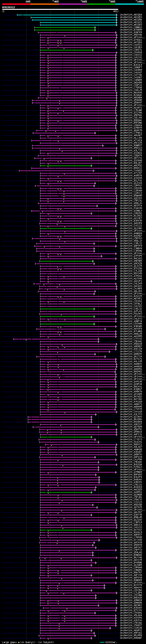Screen dimensions: 146x644
Task: Click the green alignment bar for UniRef100_C8WW10
Action: click(x=65, y=27)
